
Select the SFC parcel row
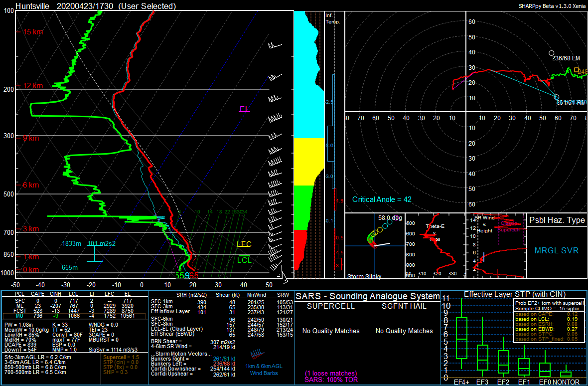(75, 300)
